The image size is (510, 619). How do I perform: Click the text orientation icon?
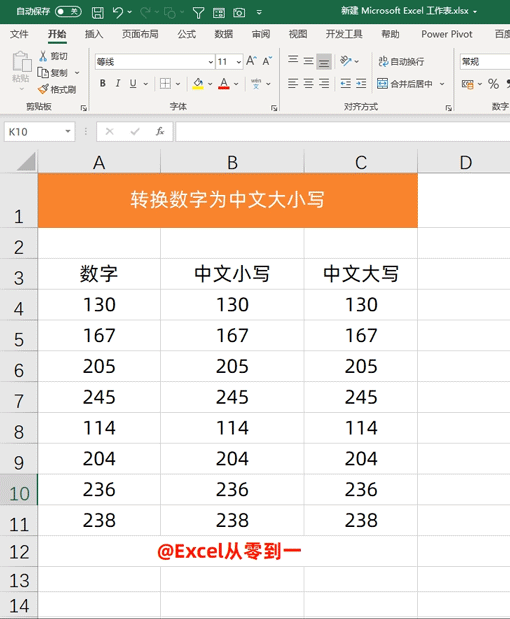[x=346, y=61]
